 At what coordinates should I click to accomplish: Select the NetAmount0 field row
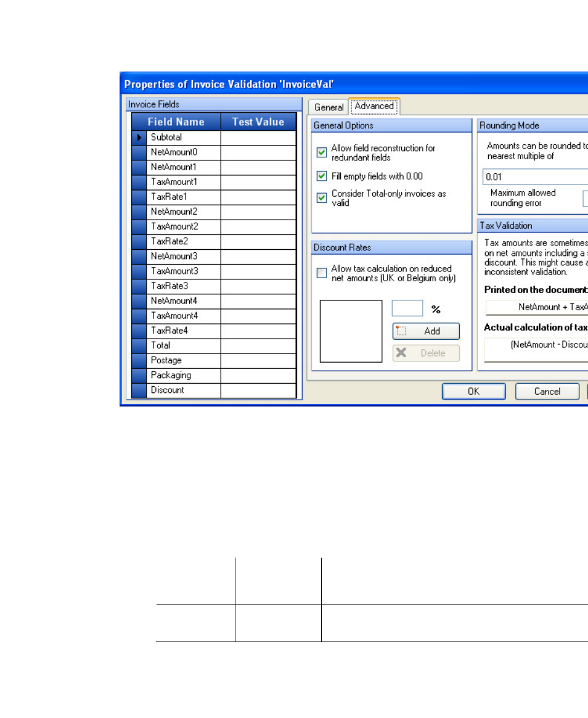click(184, 152)
